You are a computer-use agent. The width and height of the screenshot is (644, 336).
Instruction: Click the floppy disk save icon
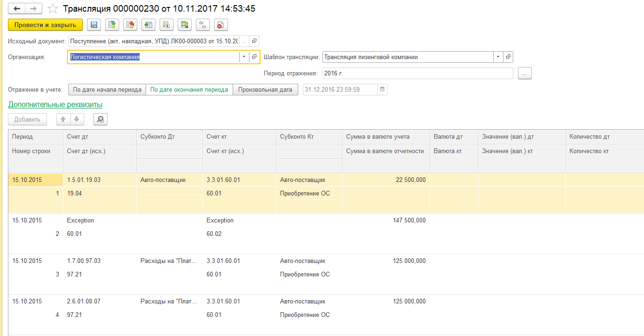tap(94, 25)
